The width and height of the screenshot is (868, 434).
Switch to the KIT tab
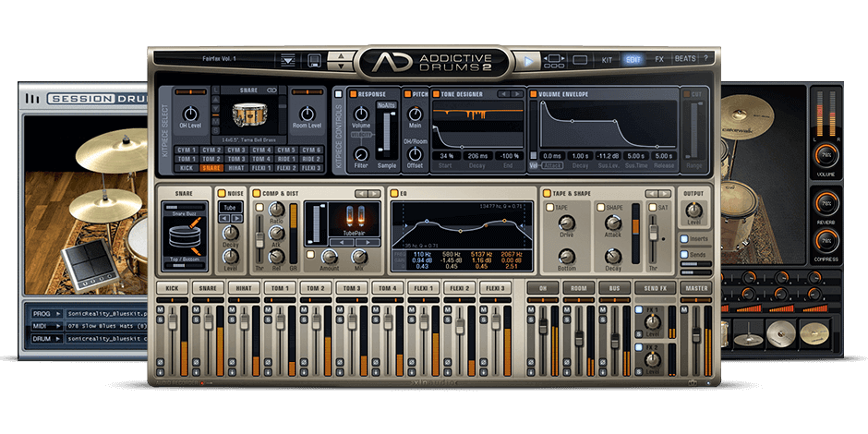coord(607,59)
